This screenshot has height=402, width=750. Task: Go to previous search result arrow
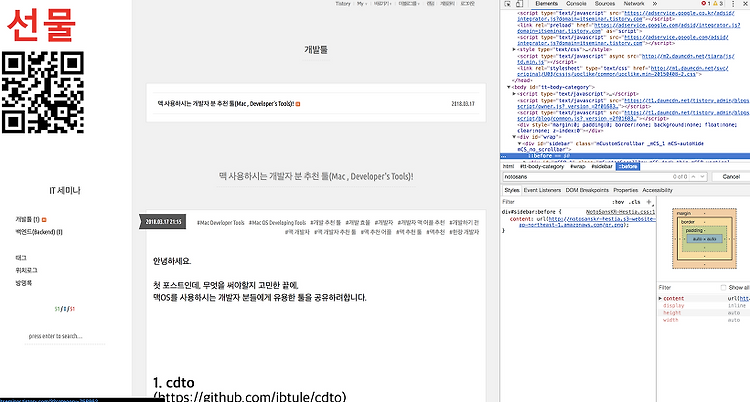pos(694,177)
